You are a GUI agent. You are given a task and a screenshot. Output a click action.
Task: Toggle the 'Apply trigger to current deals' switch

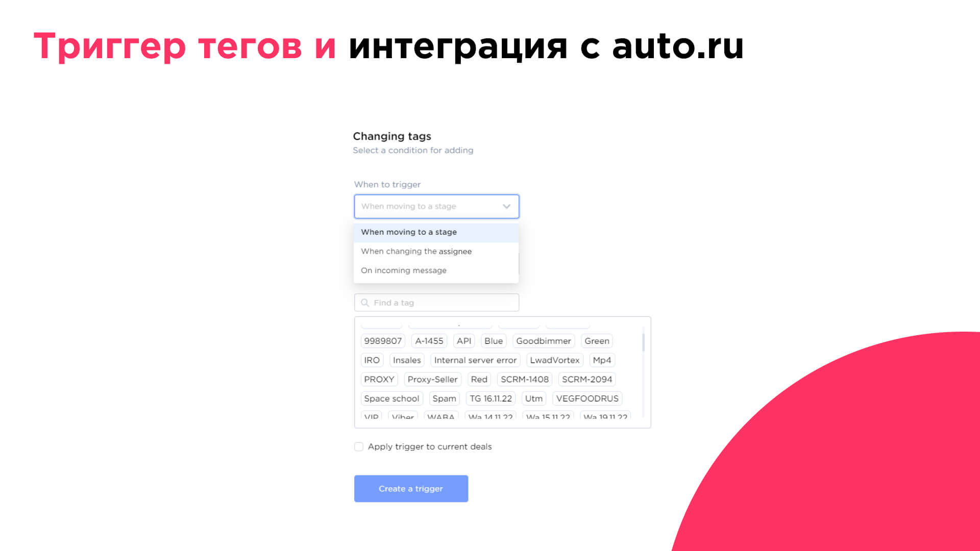(x=358, y=446)
